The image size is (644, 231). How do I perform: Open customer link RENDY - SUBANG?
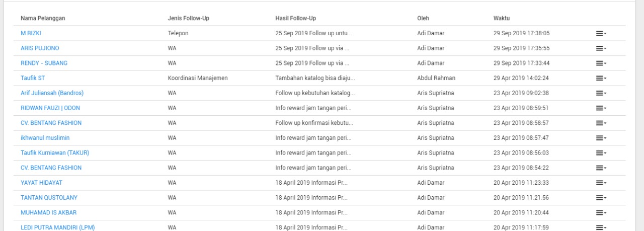[x=44, y=63]
